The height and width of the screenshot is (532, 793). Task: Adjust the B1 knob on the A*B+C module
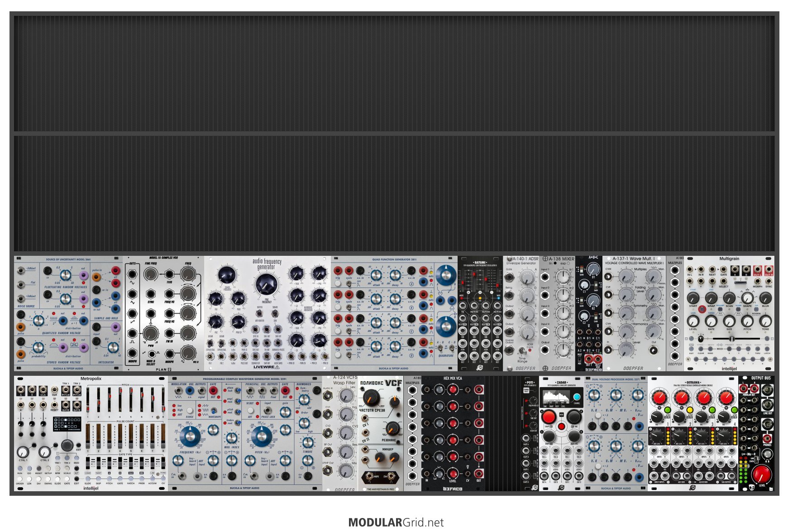coord(593,269)
